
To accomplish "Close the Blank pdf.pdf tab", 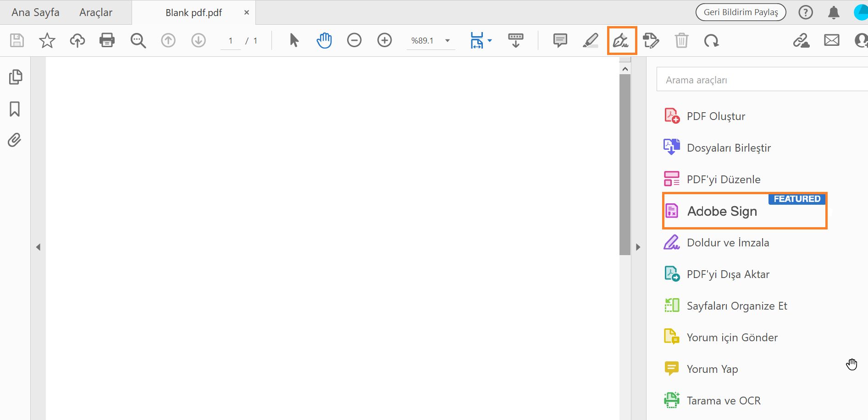I will 247,12.
